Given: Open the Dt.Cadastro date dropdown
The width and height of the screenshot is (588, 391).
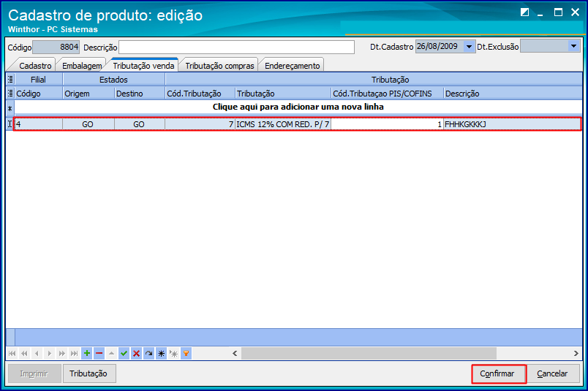Looking at the screenshot, I should point(469,47).
